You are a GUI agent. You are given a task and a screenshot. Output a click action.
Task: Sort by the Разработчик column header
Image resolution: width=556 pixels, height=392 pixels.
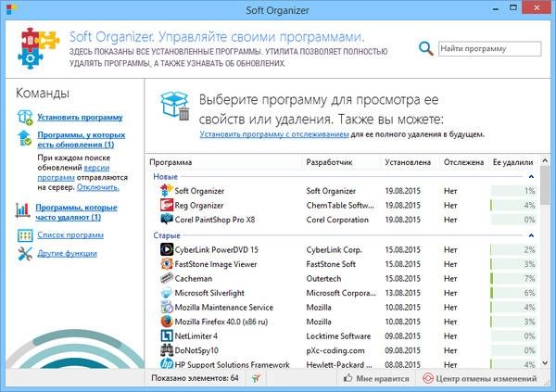329,162
